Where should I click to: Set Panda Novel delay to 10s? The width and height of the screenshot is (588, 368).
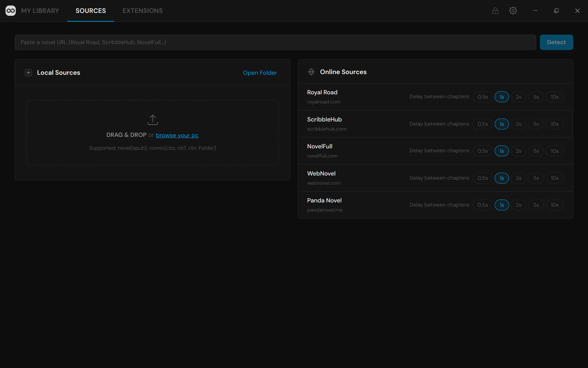pyautogui.click(x=554, y=205)
